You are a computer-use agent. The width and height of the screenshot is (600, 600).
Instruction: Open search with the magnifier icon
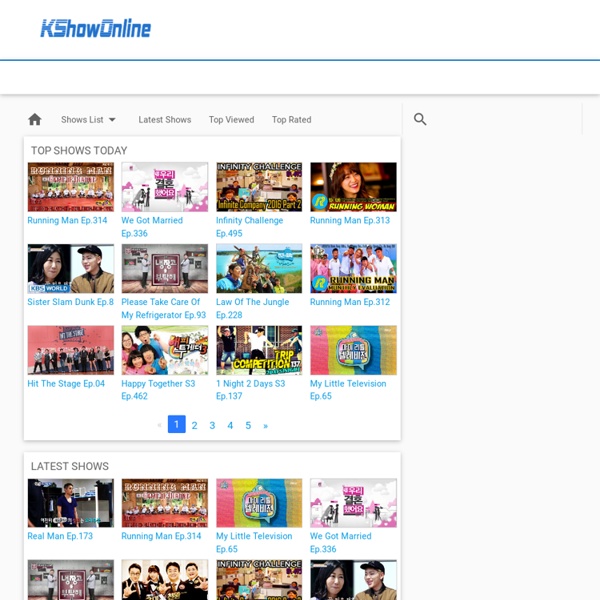[x=420, y=120]
